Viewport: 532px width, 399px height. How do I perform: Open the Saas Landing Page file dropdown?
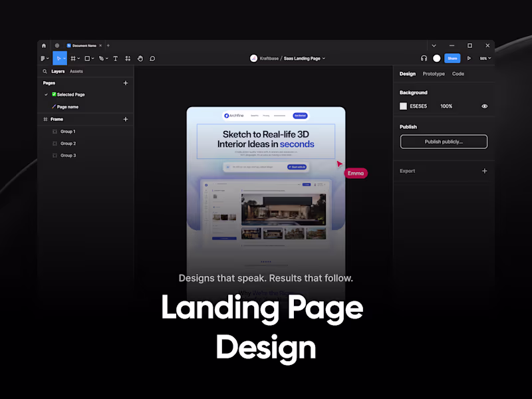tap(323, 58)
